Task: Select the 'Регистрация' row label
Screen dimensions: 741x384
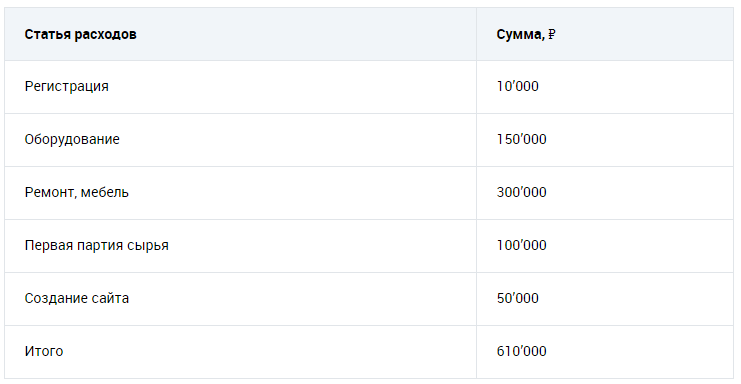Action: pyautogui.click(x=67, y=87)
